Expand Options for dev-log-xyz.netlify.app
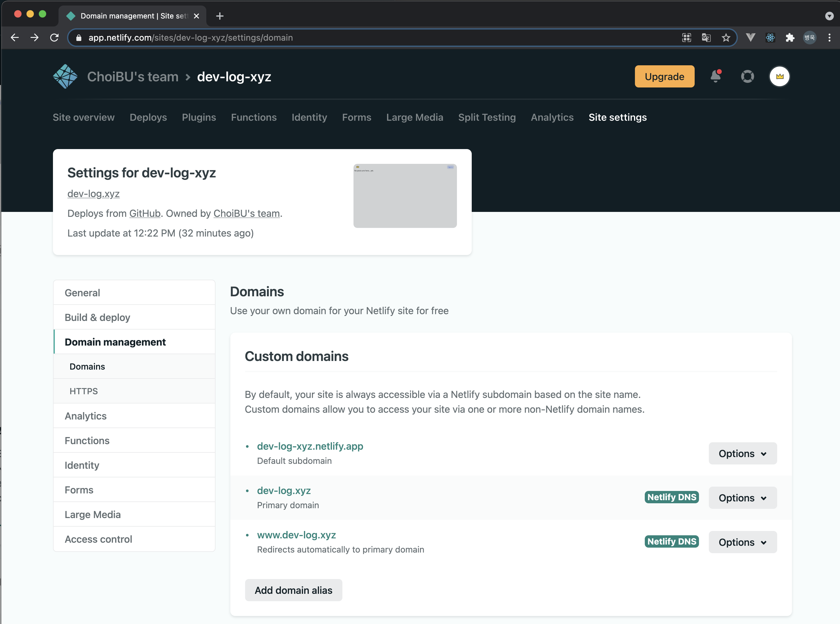Screen dimensions: 840x624 point(742,453)
